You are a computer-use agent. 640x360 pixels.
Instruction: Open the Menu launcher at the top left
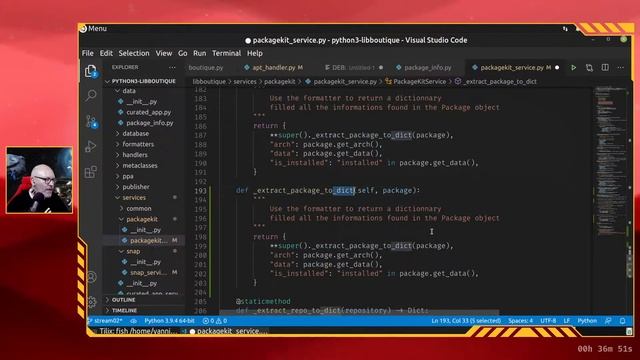coord(93,29)
